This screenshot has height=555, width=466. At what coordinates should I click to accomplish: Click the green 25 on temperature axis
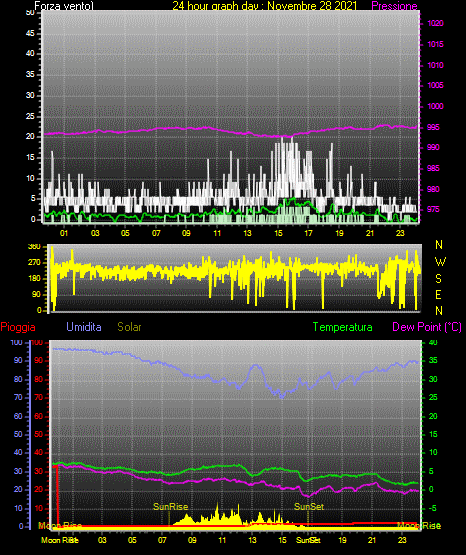433,397
